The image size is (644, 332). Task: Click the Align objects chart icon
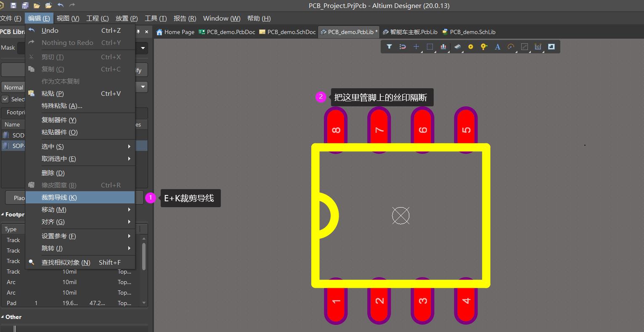click(x=443, y=47)
